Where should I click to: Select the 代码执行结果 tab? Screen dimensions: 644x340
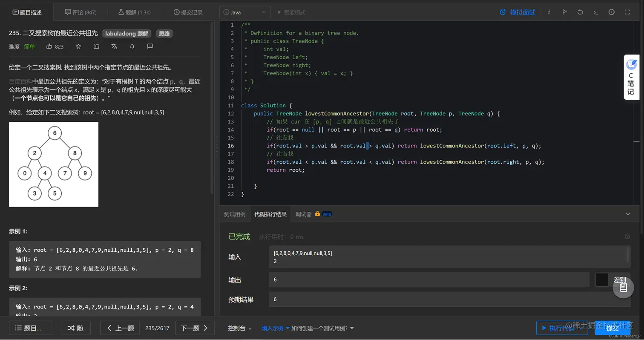tap(270, 214)
